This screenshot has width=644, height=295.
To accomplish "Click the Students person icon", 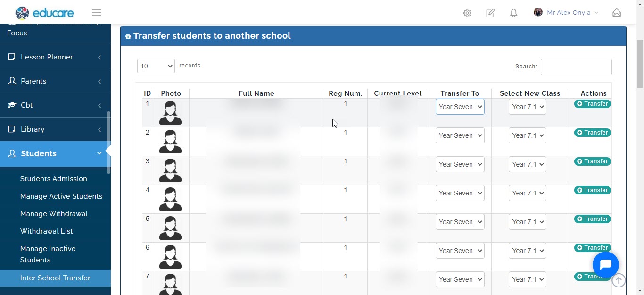I will point(12,153).
